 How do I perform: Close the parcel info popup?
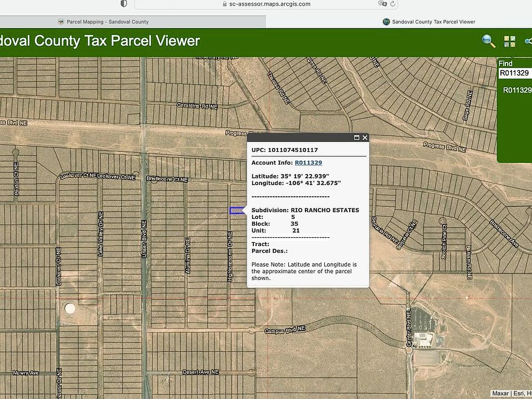coord(365,137)
